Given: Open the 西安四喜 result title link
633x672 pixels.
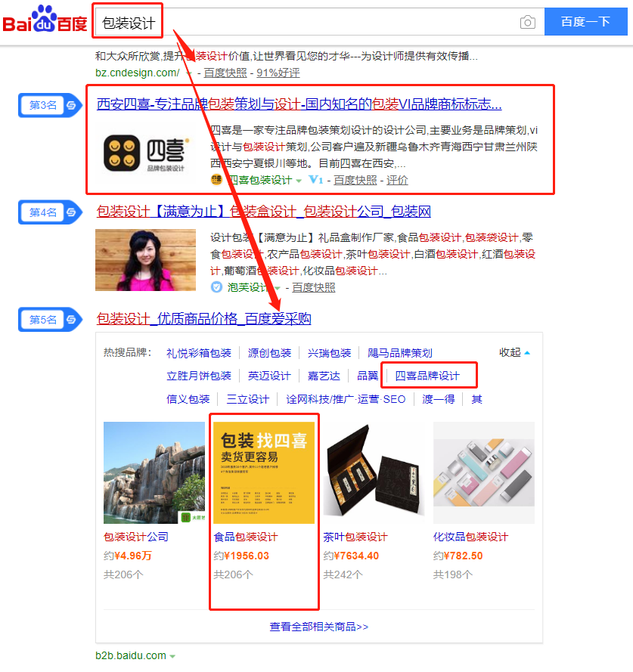Looking at the screenshot, I should tap(299, 104).
